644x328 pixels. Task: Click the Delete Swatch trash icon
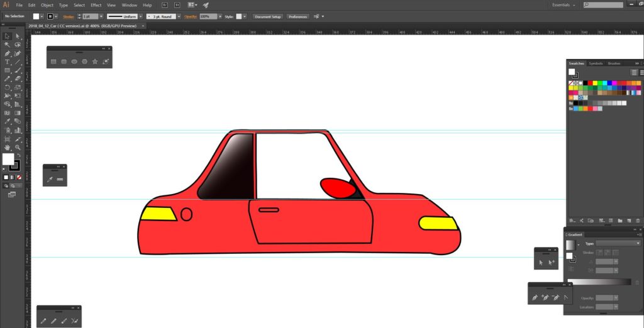(x=638, y=221)
